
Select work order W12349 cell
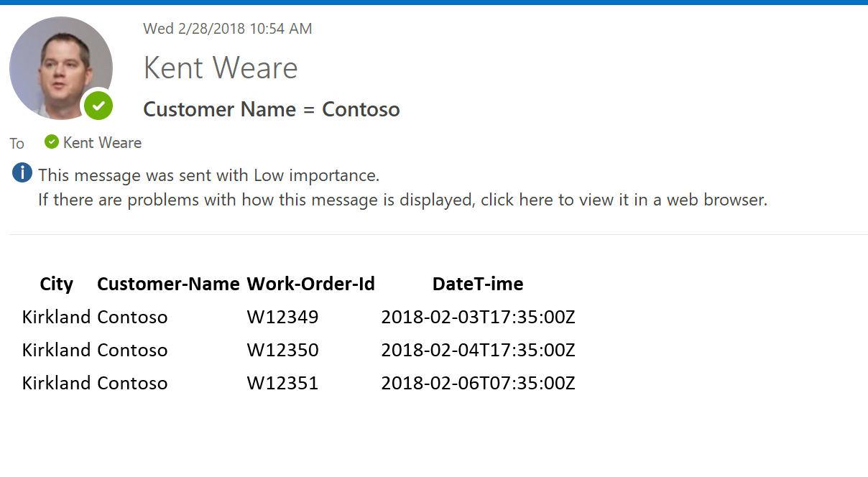(x=282, y=317)
